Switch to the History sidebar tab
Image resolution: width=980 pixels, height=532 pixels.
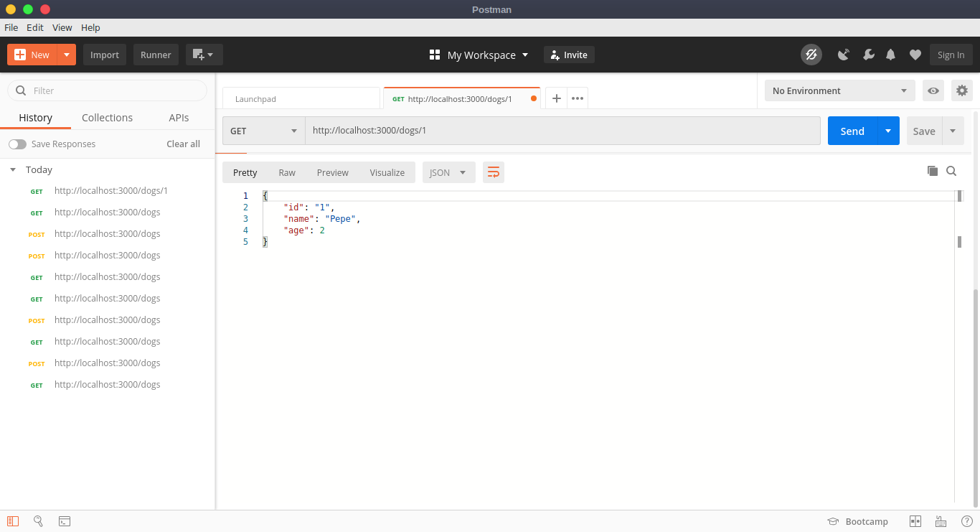click(x=36, y=118)
